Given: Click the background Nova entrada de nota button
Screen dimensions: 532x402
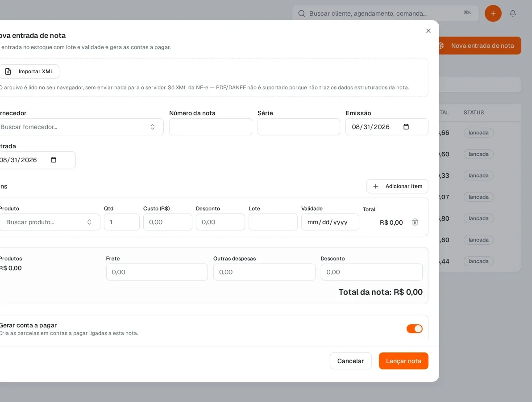Looking at the screenshot, I should point(480,46).
